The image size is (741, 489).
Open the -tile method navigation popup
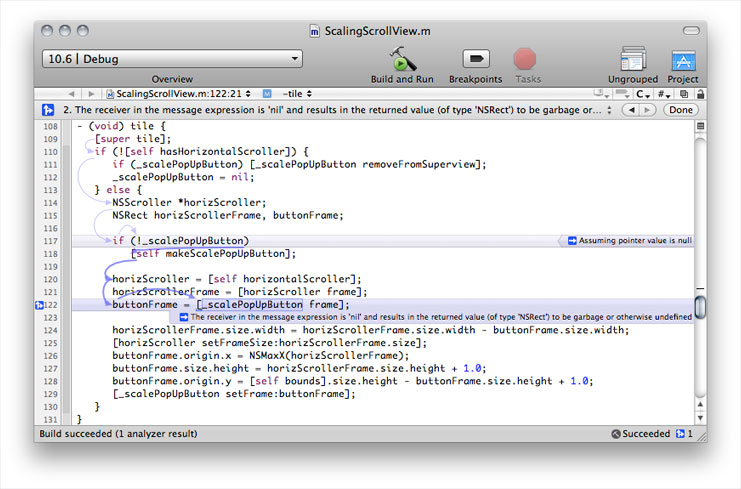coord(300,92)
